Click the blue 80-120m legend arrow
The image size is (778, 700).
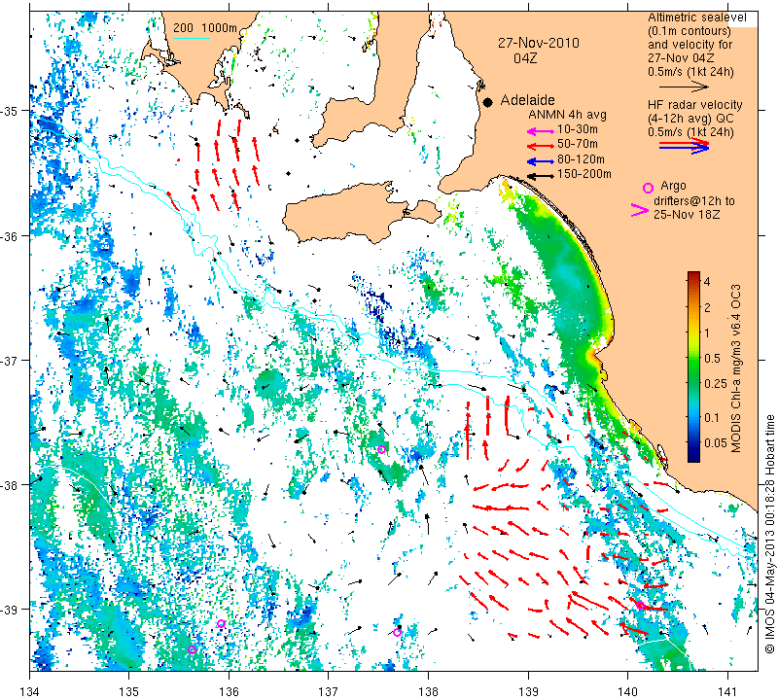click(x=540, y=161)
